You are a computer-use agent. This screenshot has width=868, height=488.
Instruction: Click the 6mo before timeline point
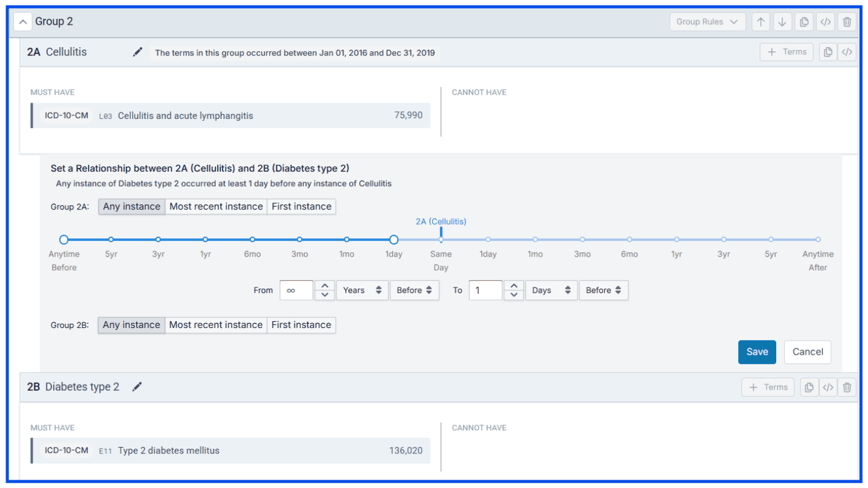pyautogui.click(x=252, y=239)
